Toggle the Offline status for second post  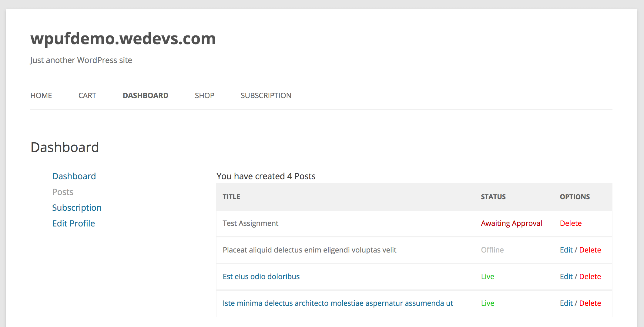pos(493,249)
